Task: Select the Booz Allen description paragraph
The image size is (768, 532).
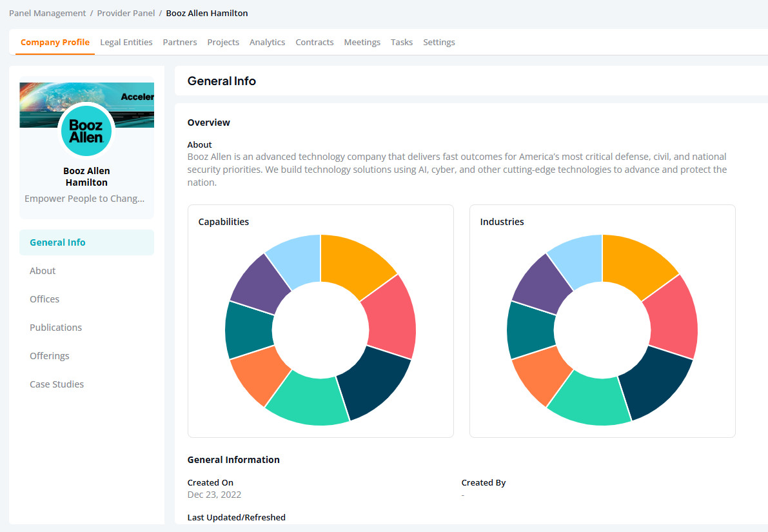Action: pos(457,170)
